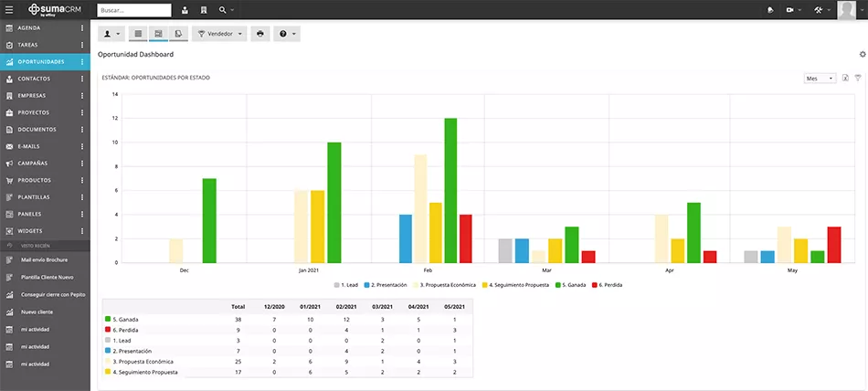Open the user selector dropdown in toolbar

click(111, 34)
